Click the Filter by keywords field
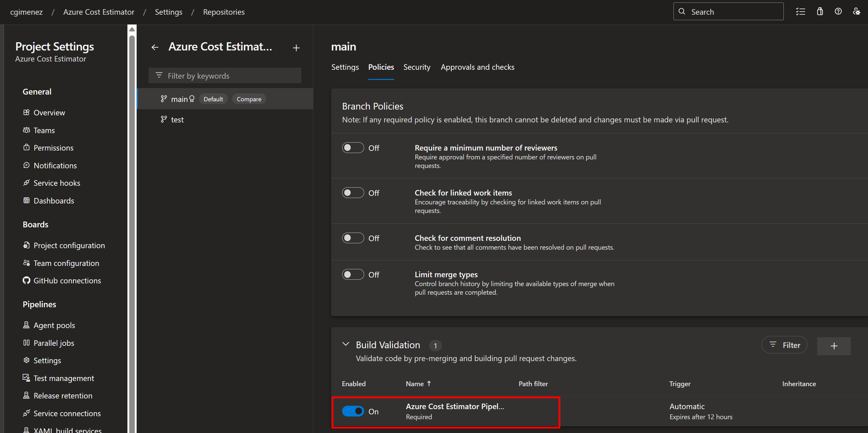The height and width of the screenshot is (433, 868). [225, 76]
